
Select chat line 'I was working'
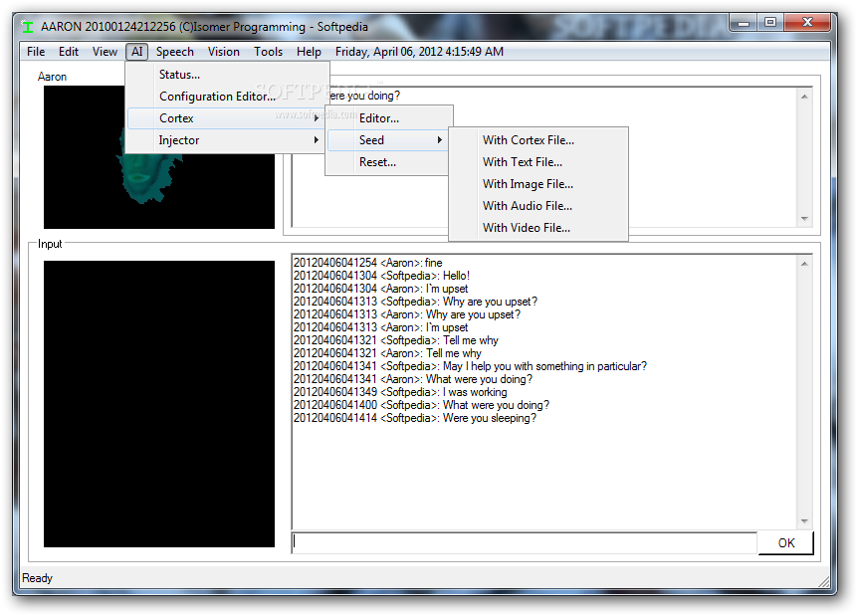[400, 392]
